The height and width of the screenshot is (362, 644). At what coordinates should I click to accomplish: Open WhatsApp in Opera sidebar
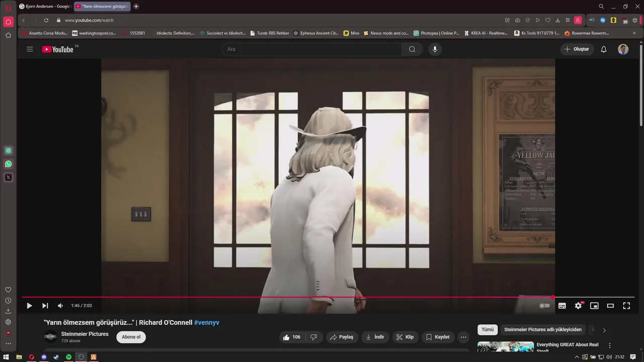[x=8, y=164]
